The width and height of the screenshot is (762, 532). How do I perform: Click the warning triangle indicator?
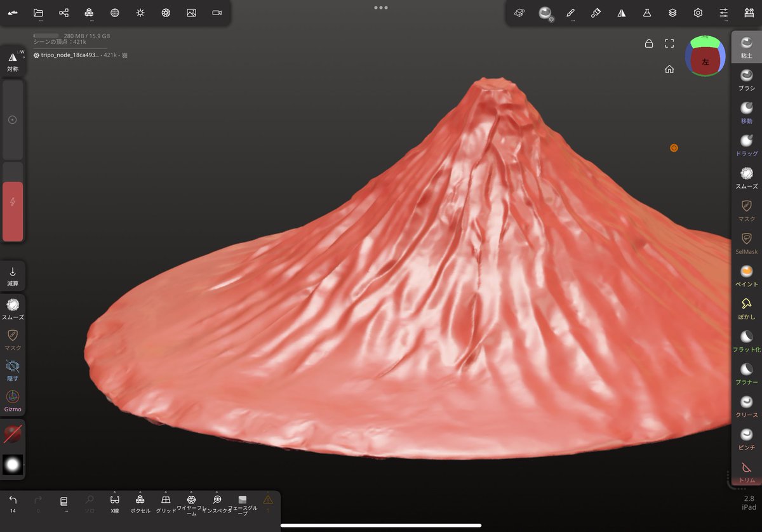268,503
